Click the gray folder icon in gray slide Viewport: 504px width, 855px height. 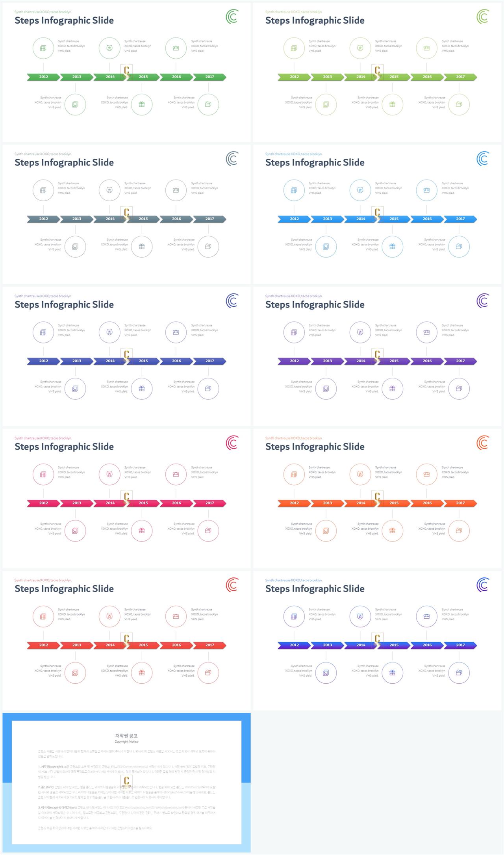(208, 247)
